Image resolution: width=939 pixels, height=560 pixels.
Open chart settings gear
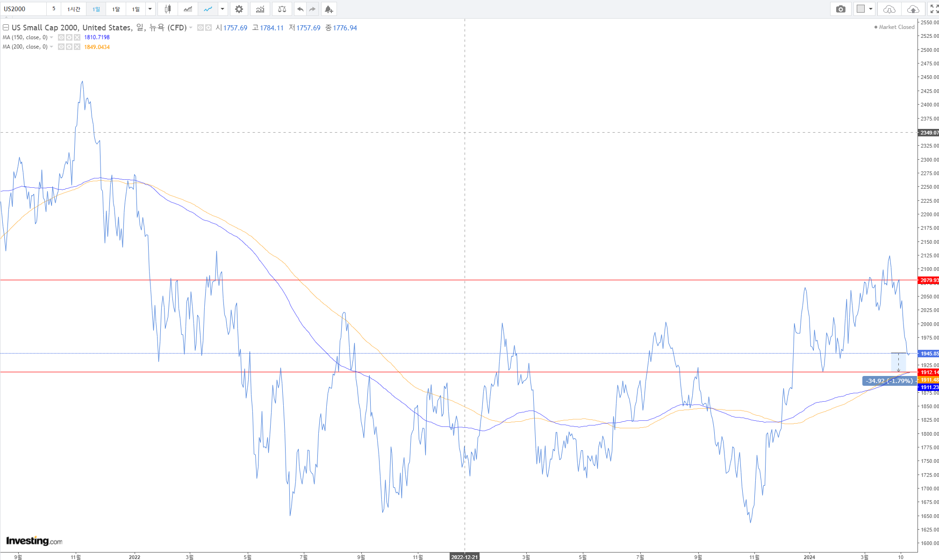click(x=239, y=9)
